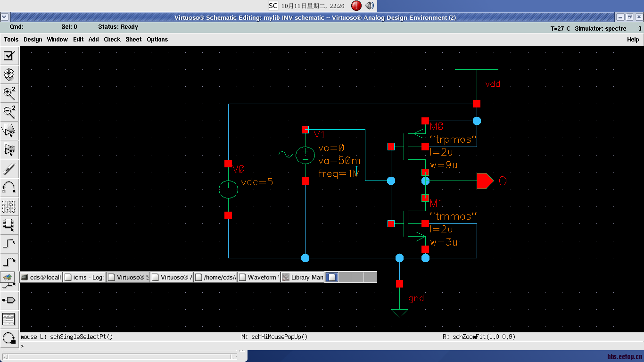Screen dimensions: 644x362
Task: Click the w=9u width label
Action: coord(444,165)
